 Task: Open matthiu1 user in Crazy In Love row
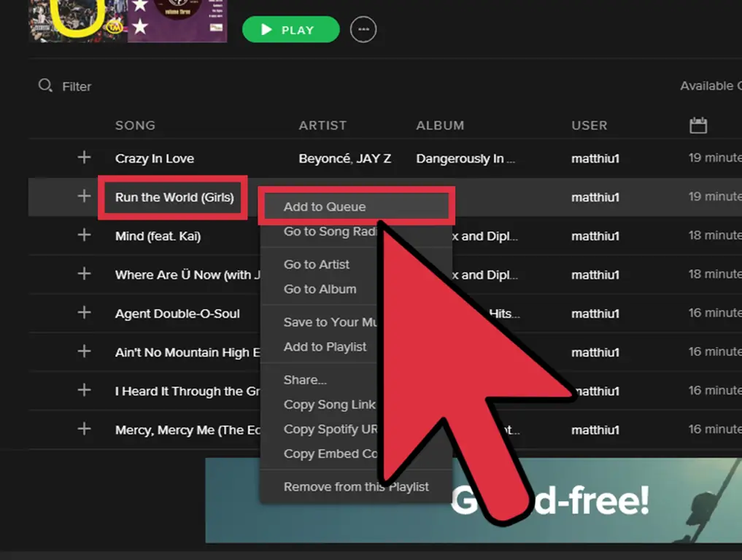(x=595, y=158)
